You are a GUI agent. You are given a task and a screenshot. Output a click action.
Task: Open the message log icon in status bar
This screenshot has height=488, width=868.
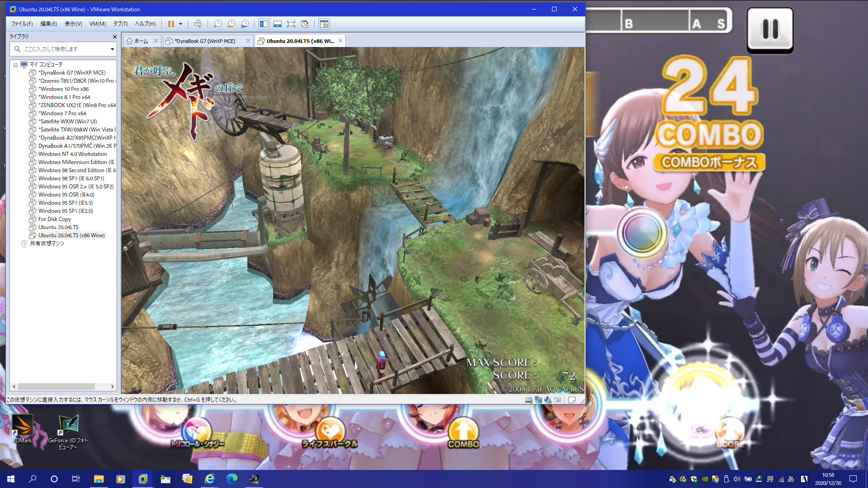(x=572, y=400)
